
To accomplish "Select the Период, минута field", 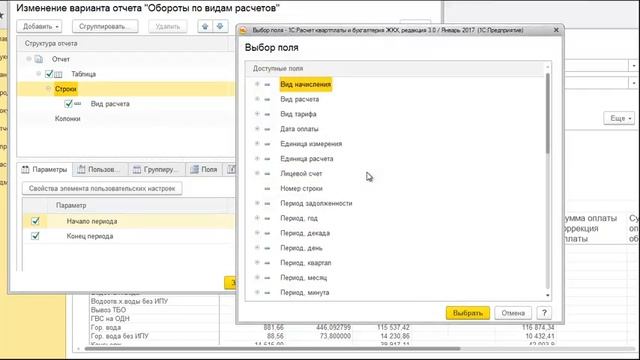I will pos(304,293).
